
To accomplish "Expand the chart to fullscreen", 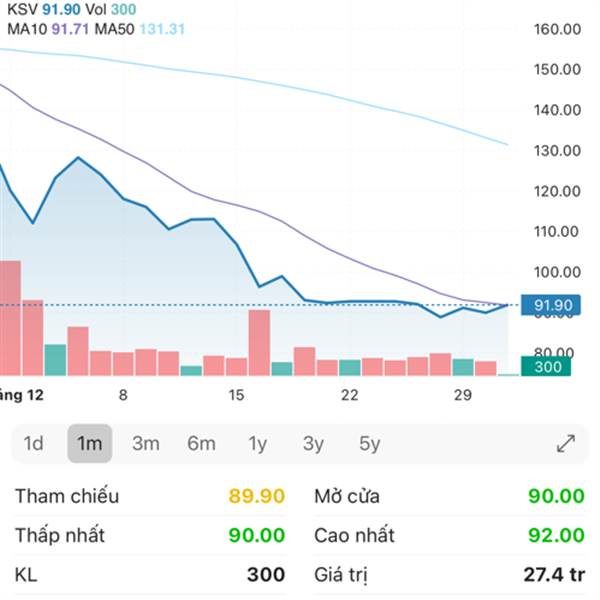I will 565,444.
